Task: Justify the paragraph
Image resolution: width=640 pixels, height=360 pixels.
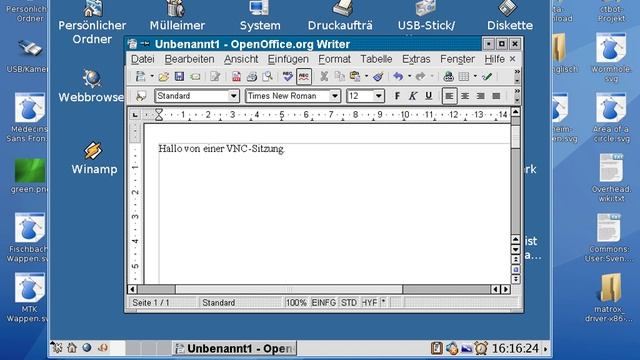Action: (496, 96)
